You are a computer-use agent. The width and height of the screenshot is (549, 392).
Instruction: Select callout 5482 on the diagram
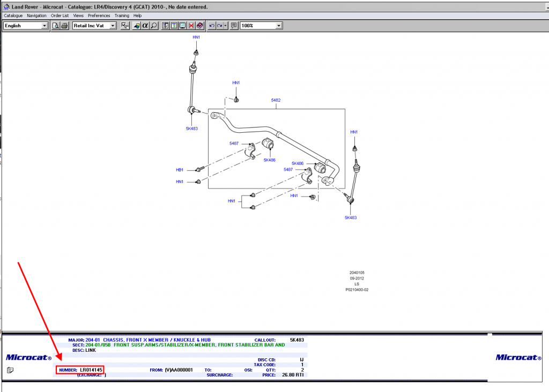click(276, 100)
